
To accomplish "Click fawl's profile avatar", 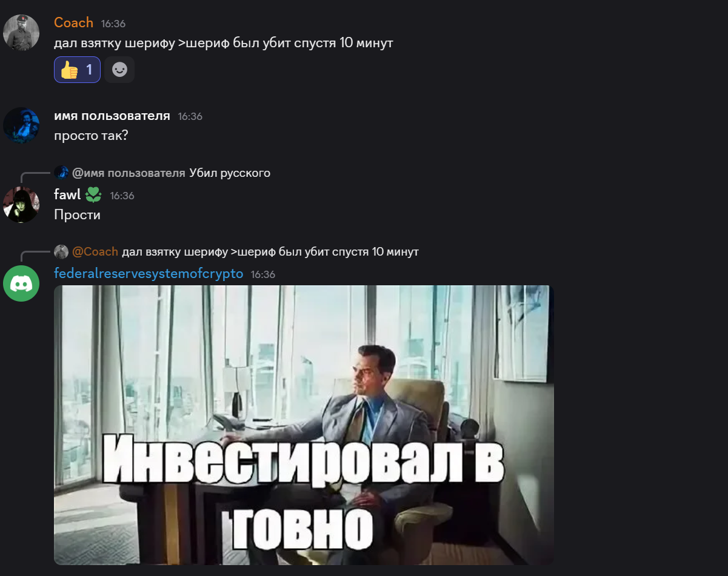I will (x=21, y=205).
